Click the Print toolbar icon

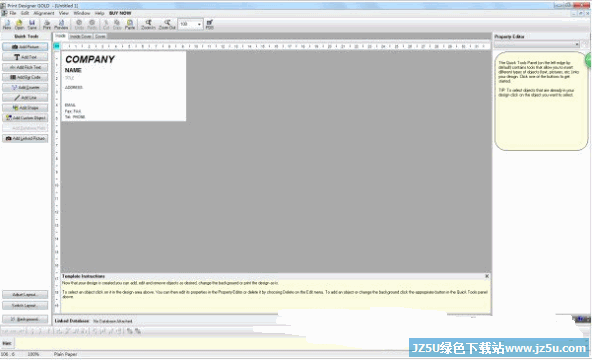[47, 25]
